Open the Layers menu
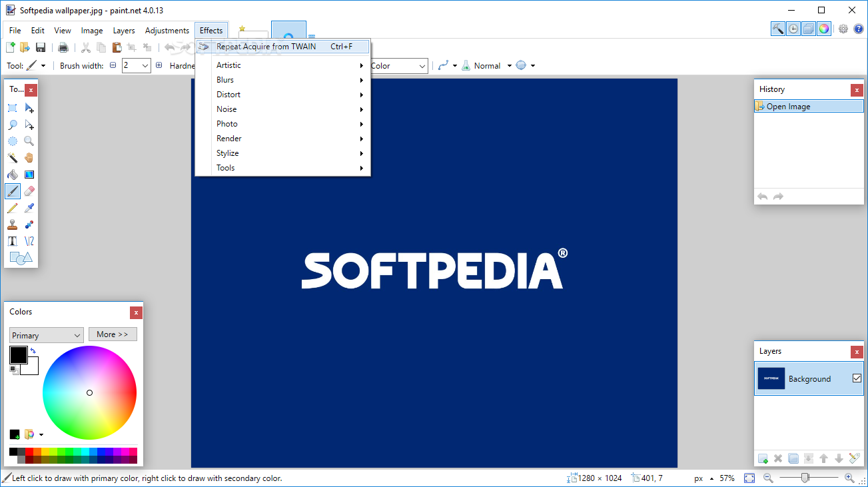 (x=124, y=30)
